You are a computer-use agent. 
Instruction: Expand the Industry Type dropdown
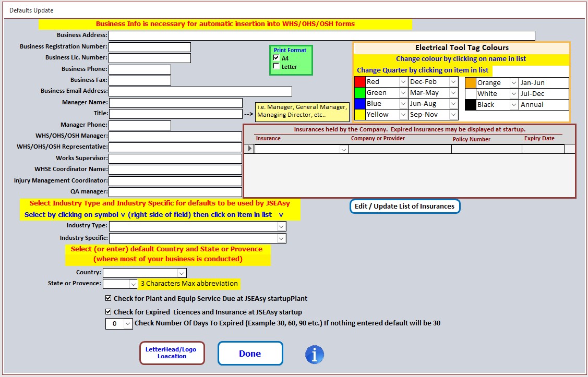(x=281, y=226)
